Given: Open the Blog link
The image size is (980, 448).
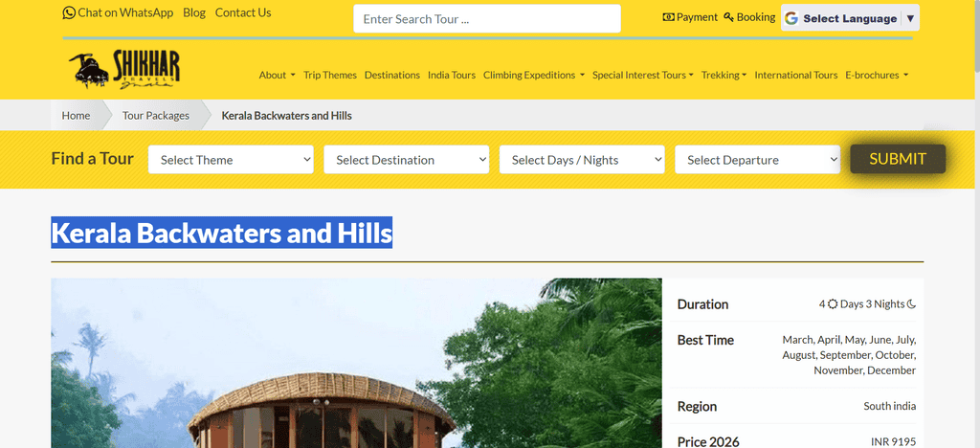Looking at the screenshot, I should point(194,12).
